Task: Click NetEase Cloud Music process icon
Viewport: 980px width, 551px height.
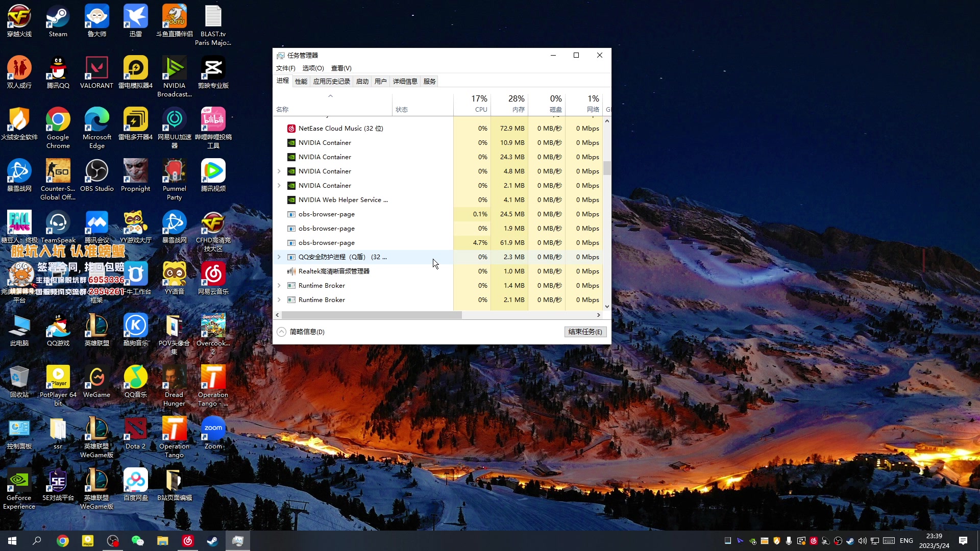Action: point(291,129)
